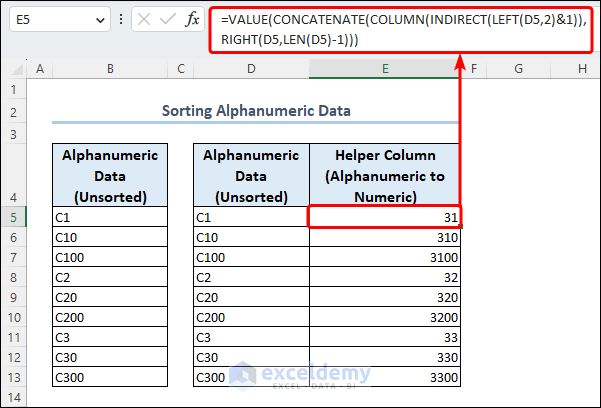This screenshot has height=408, width=601.
Task: Click the Name Box showing E5
Action: click(60, 19)
